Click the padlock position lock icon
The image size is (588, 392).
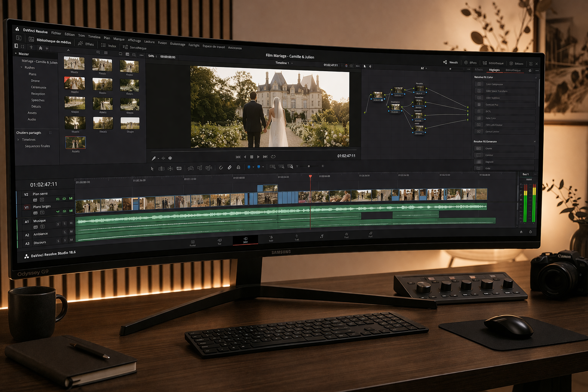click(238, 167)
